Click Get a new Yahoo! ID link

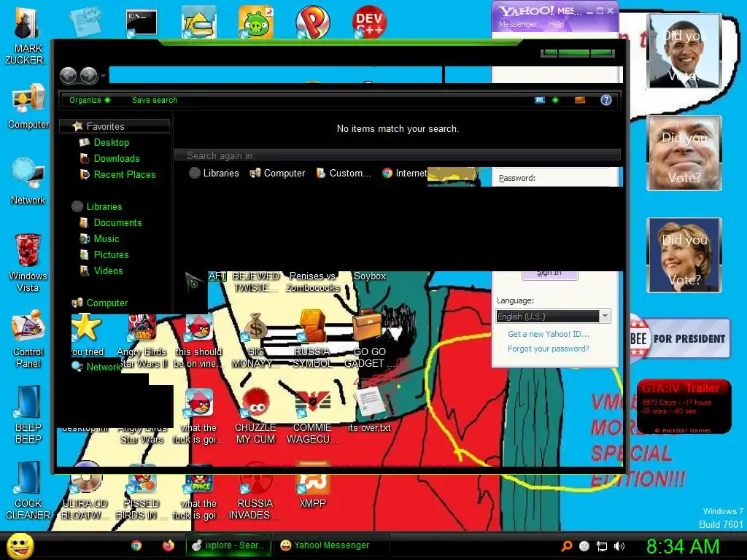click(x=549, y=334)
